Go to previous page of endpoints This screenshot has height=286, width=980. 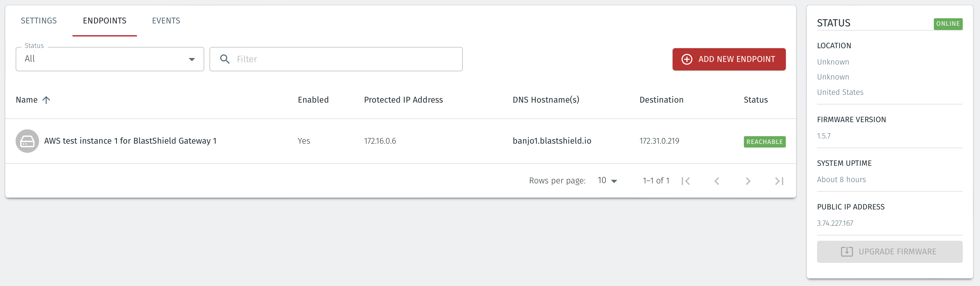pyautogui.click(x=717, y=181)
